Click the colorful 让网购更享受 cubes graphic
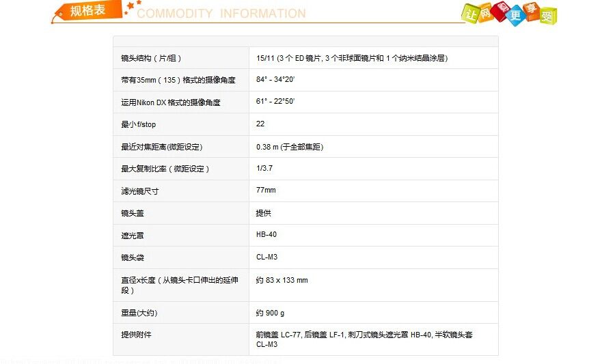This screenshot has width=615, height=364. pos(508,14)
